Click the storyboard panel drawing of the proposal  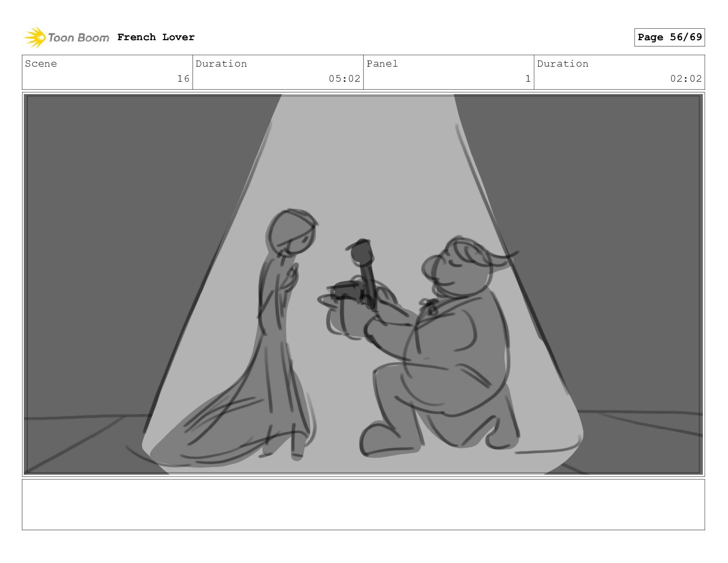364,284
